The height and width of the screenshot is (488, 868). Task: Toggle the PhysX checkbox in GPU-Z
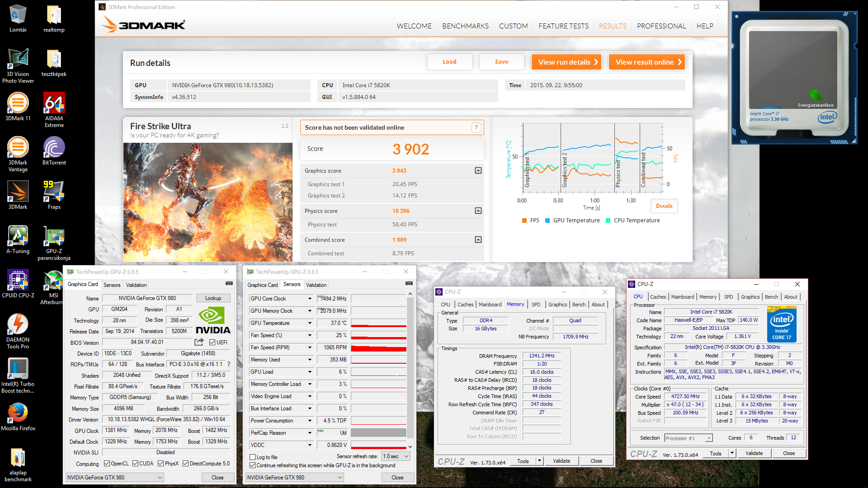tap(161, 464)
